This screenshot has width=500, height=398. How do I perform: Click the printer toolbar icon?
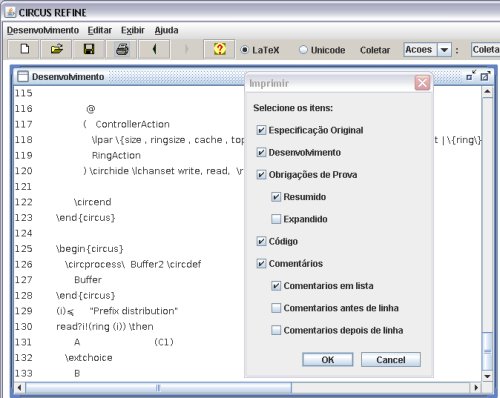pyautogui.click(x=122, y=50)
